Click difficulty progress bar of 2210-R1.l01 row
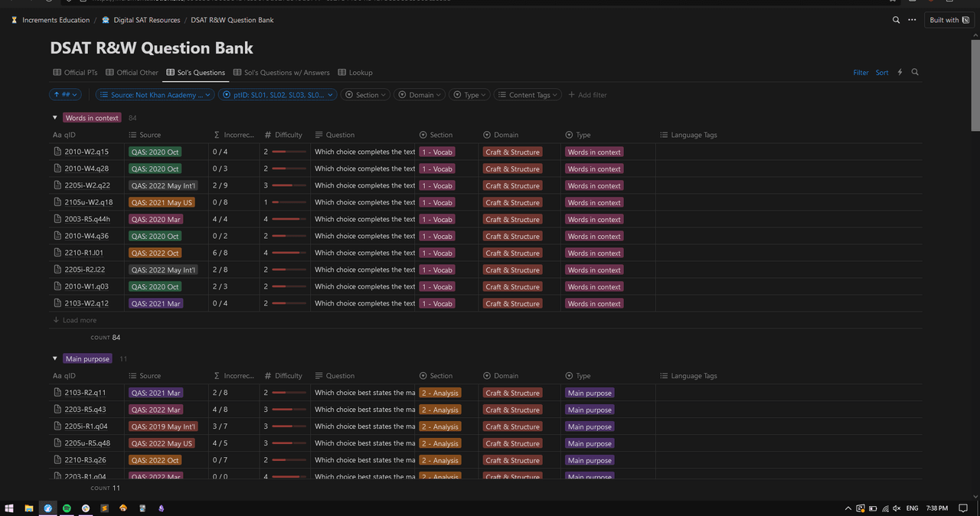 click(289, 253)
